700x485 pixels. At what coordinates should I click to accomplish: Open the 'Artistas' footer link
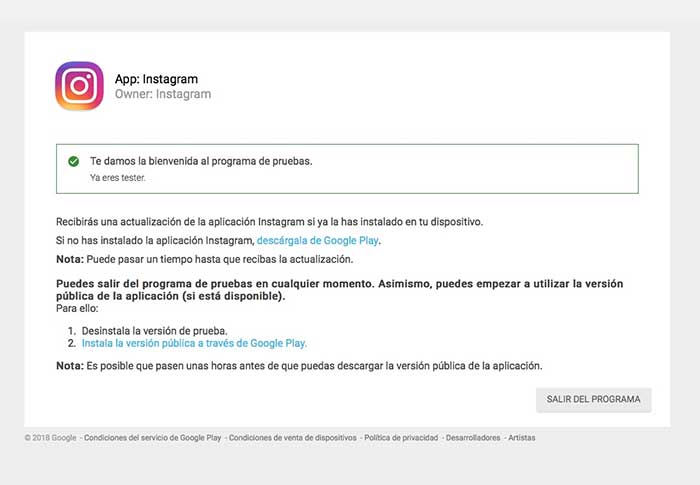(521, 438)
